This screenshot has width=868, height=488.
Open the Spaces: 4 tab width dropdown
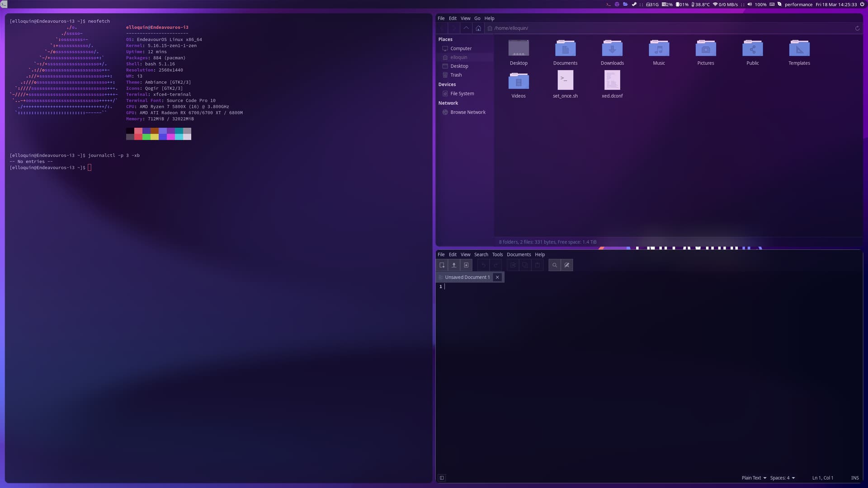(x=782, y=478)
